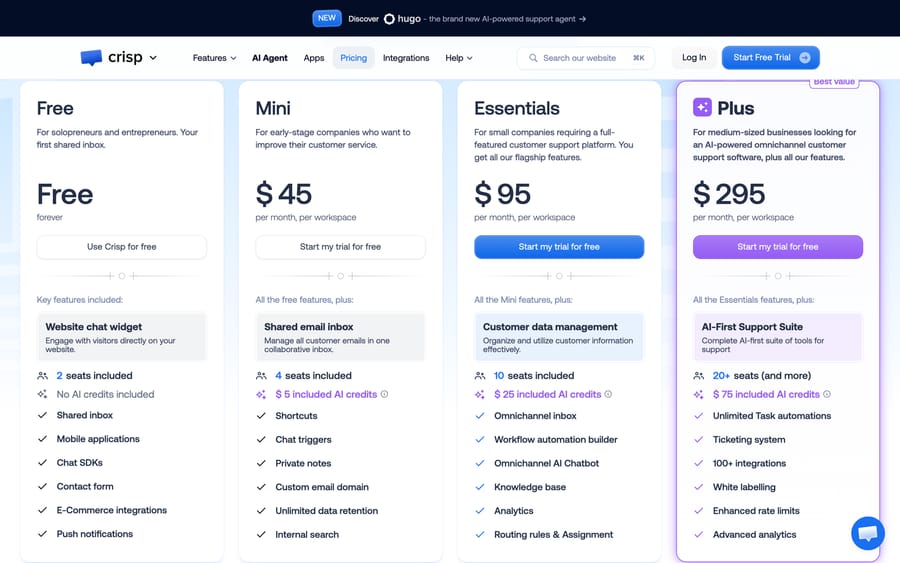The image size is (900, 563).
Task: Click the checkmark beside Shared inbox
Action: (x=42, y=415)
